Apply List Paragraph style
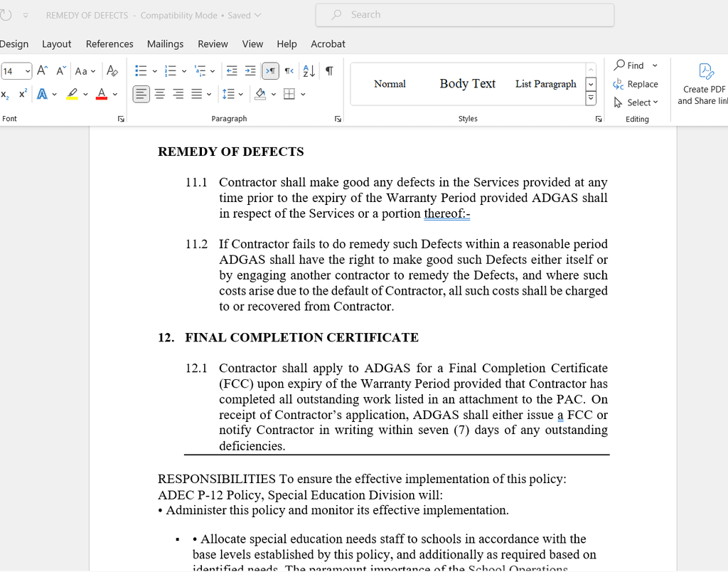 tap(545, 84)
